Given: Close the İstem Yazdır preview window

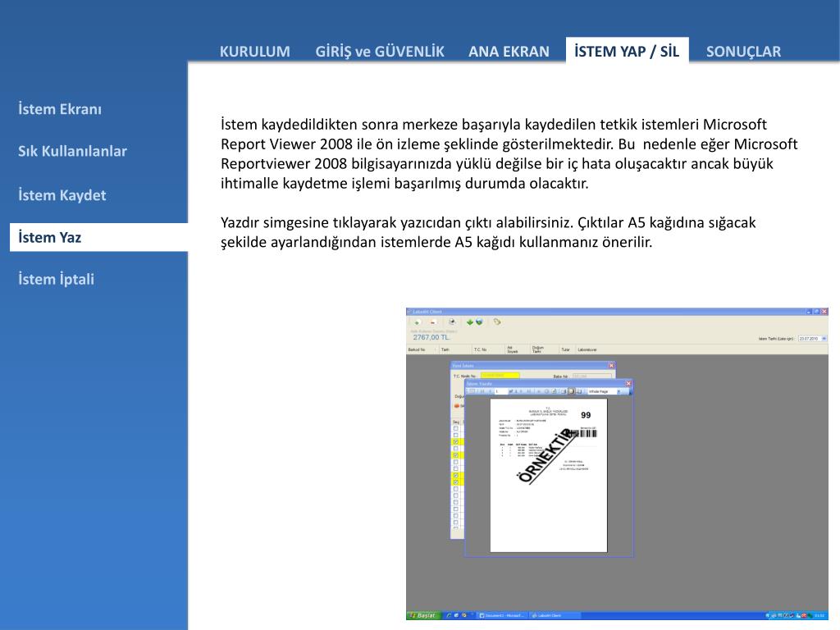Looking at the screenshot, I should click(x=628, y=384).
